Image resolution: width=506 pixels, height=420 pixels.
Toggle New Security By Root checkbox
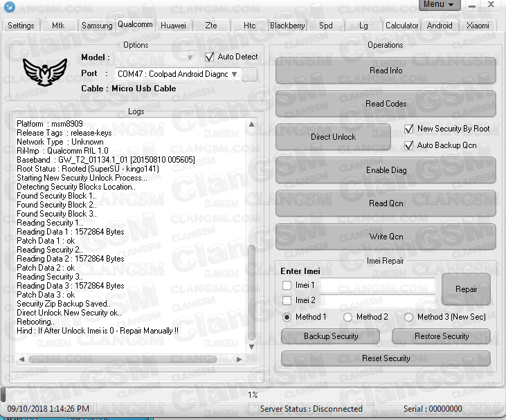409,129
